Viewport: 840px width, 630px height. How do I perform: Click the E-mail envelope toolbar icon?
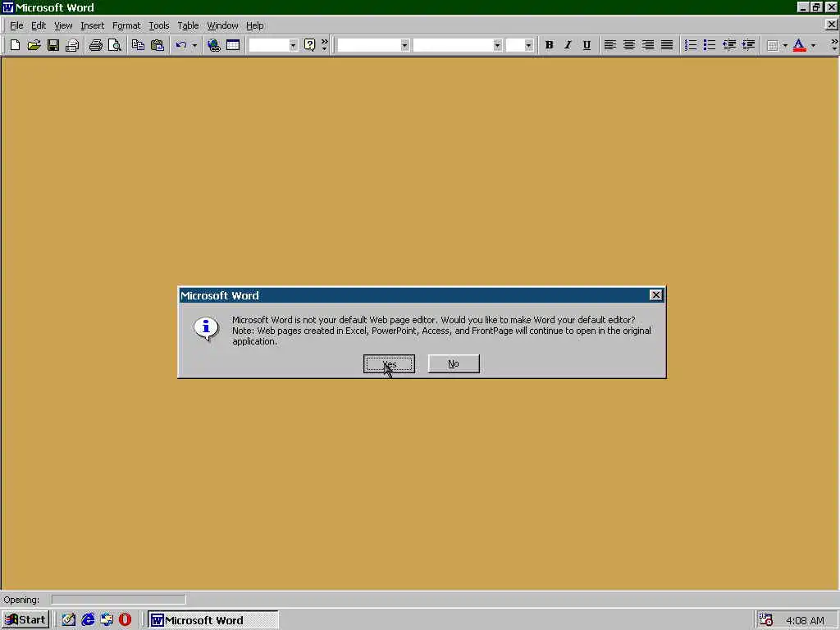pyautogui.click(x=72, y=45)
